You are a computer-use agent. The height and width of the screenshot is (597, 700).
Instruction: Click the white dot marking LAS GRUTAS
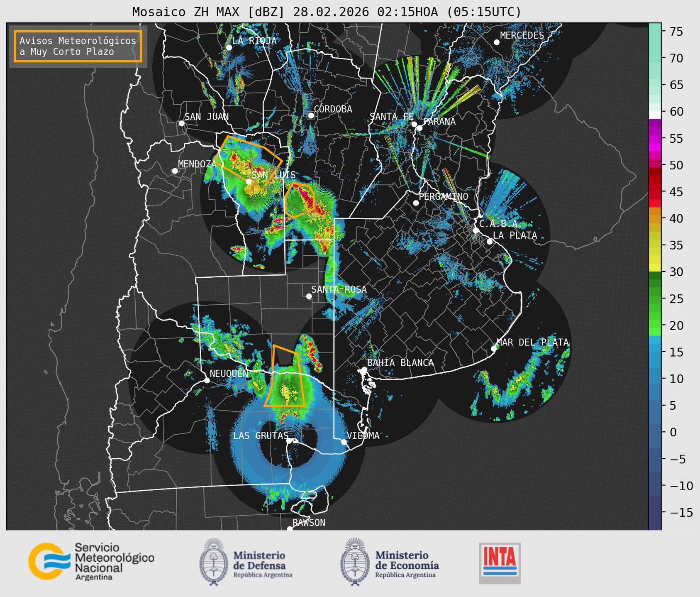coord(289,441)
